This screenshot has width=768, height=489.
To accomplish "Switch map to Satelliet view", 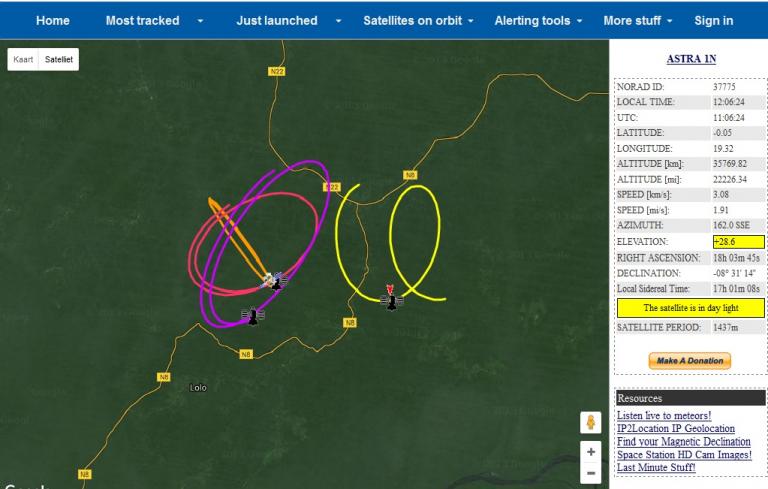I will (59, 59).
